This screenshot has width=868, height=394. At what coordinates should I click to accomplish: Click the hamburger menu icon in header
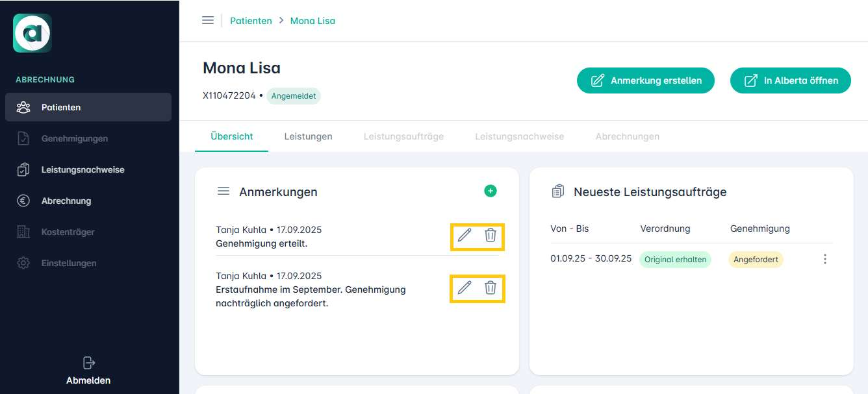[208, 20]
